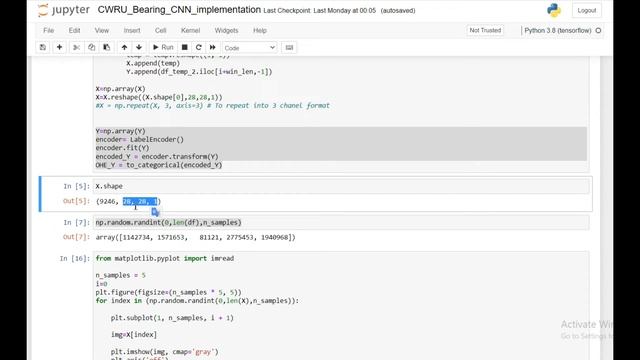Move selected cell up

pos(124,47)
